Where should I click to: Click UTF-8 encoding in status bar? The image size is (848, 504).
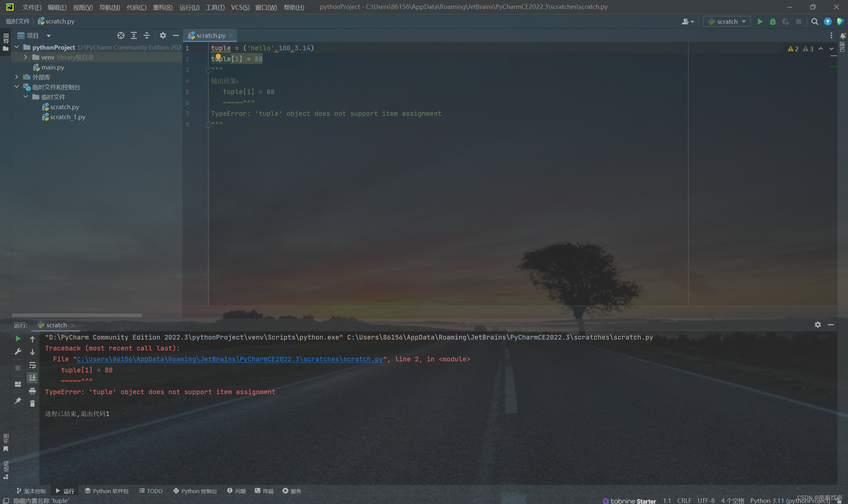click(x=706, y=500)
